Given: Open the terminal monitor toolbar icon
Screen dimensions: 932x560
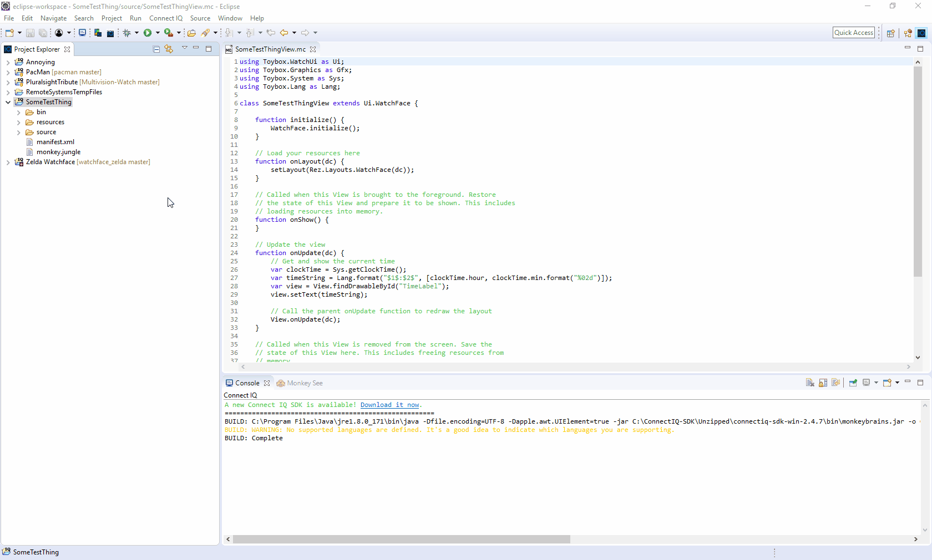Looking at the screenshot, I should (82, 33).
